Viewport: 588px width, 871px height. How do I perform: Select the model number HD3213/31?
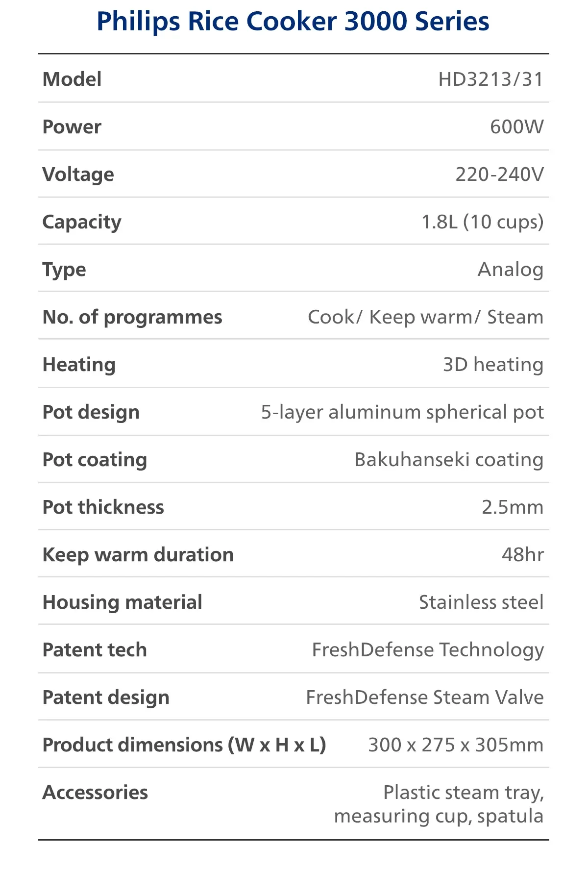click(490, 79)
